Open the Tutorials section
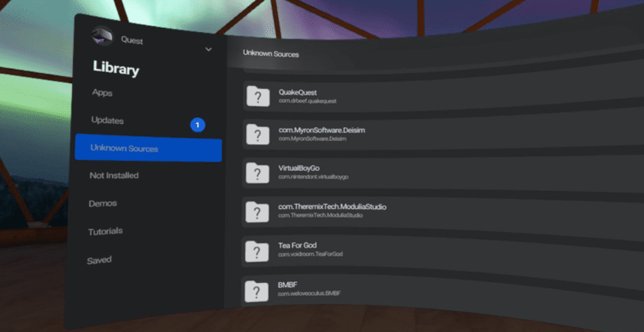Image resolution: width=644 pixels, height=332 pixels. point(105,231)
